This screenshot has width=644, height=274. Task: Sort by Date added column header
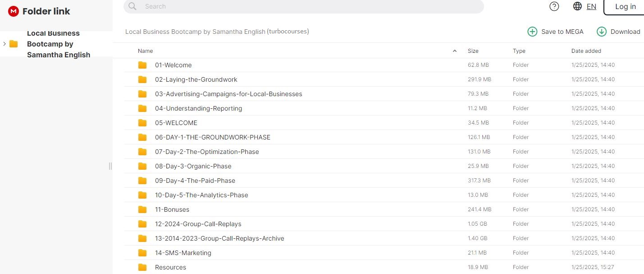(586, 51)
